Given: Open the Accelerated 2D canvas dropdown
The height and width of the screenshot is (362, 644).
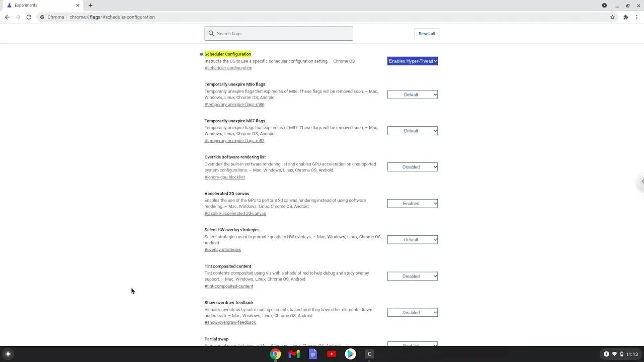Looking at the screenshot, I should click(x=413, y=204).
